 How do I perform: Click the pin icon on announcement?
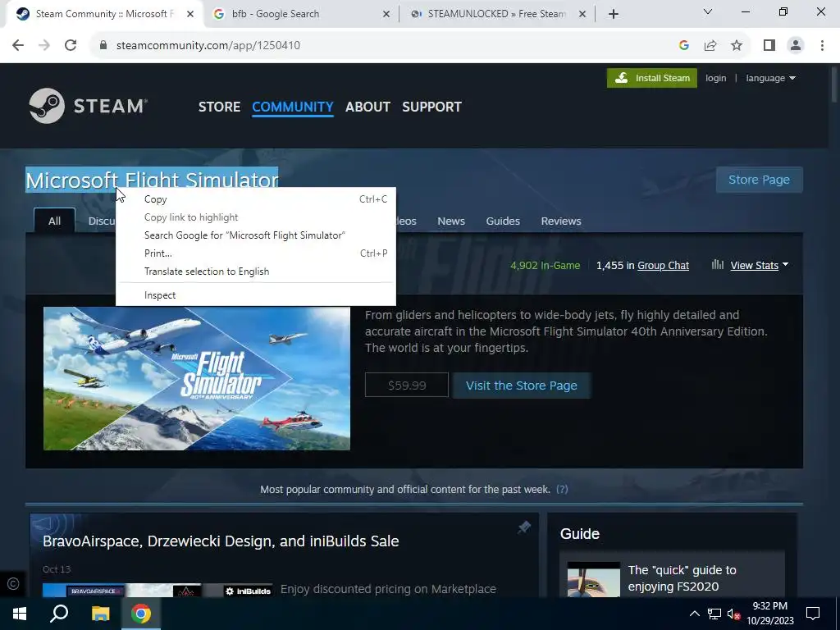524,527
